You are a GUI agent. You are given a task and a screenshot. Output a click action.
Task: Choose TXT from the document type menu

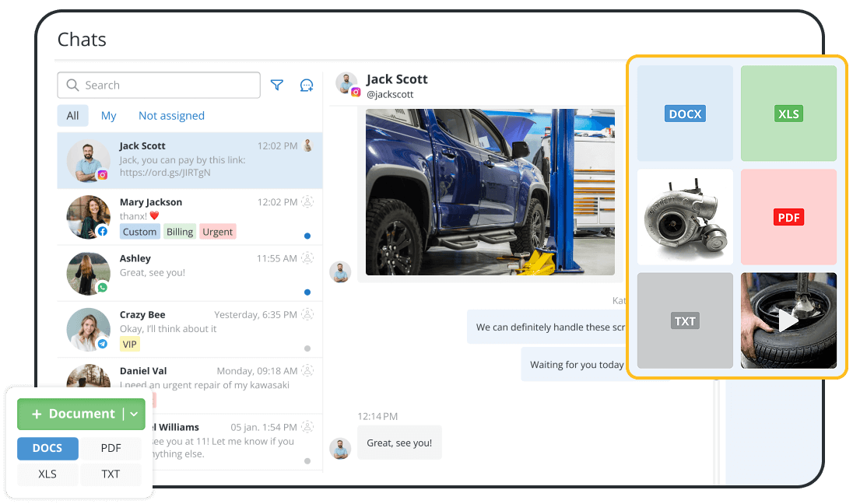pos(111,474)
